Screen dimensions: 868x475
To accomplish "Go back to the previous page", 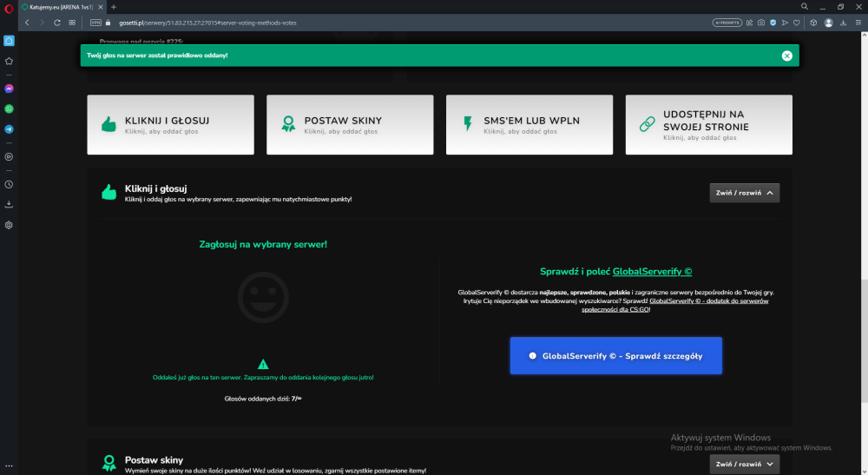I will (27, 23).
